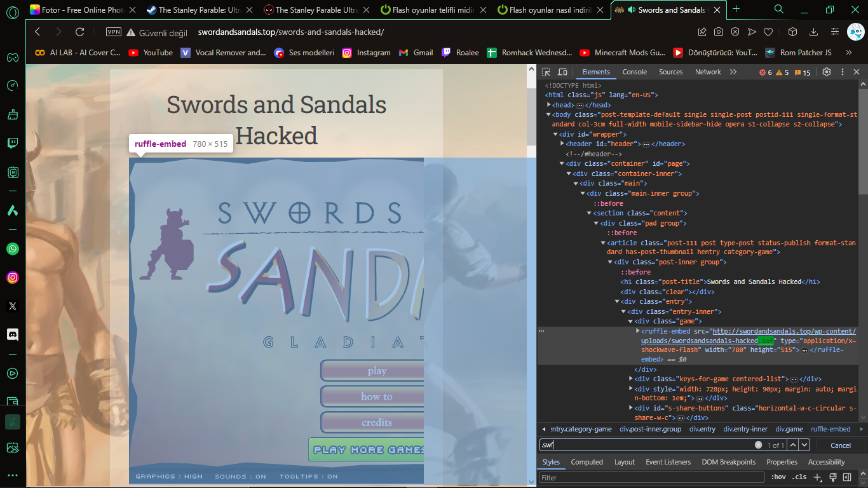
Task: Expand the head element node
Action: click(x=549, y=105)
